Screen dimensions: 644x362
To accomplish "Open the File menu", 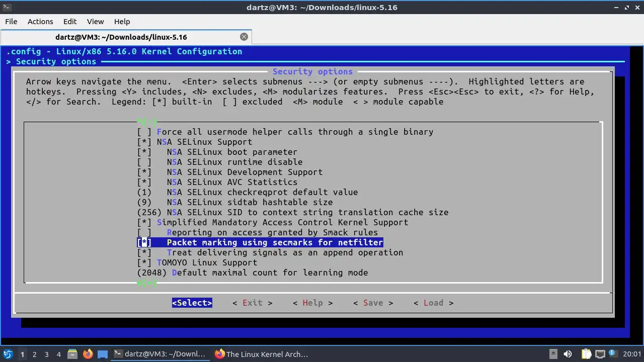I will (11, 22).
